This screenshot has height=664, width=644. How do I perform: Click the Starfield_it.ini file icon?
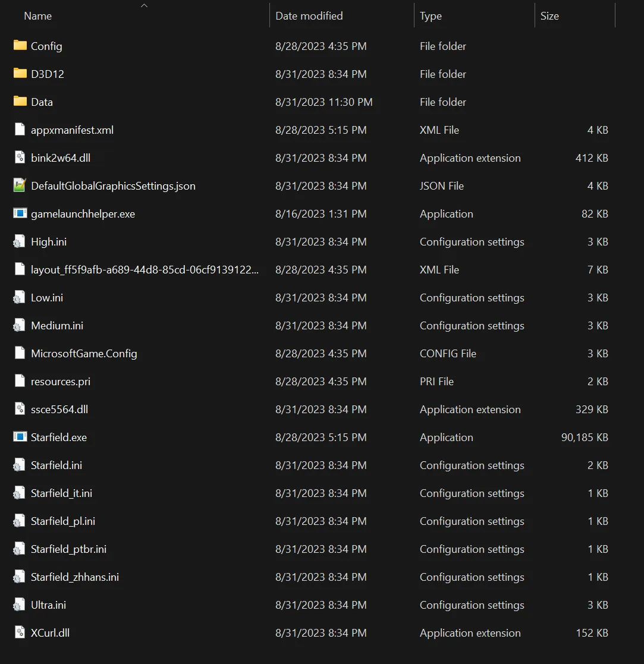(x=19, y=493)
